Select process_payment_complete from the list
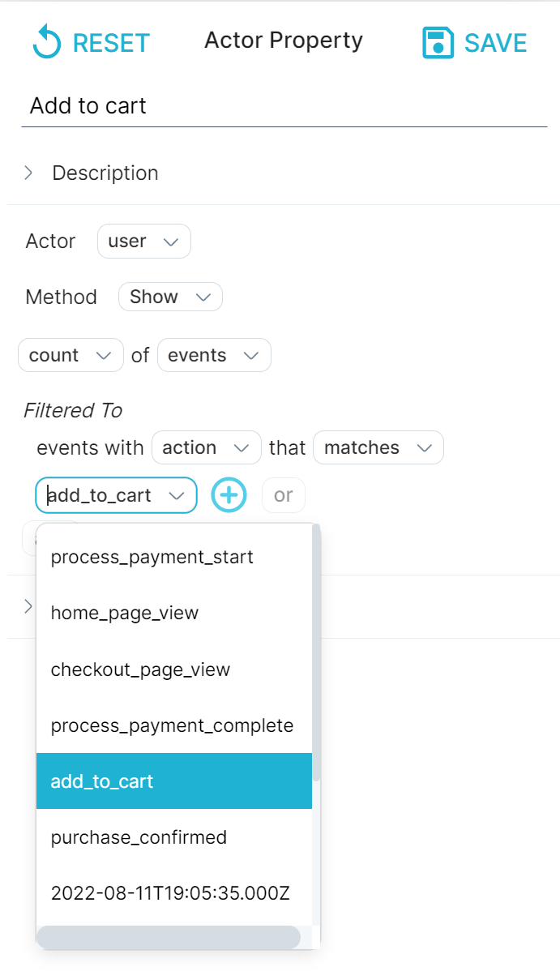560x971 pixels. [x=174, y=725]
